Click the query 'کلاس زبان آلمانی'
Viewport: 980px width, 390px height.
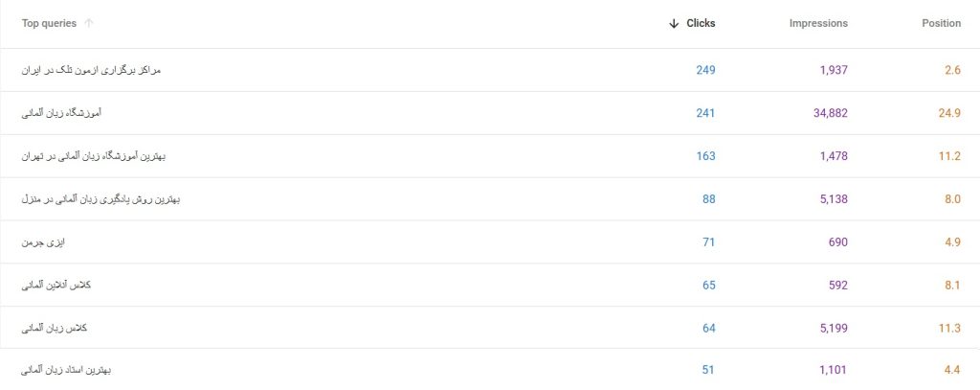pyautogui.click(x=54, y=329)
